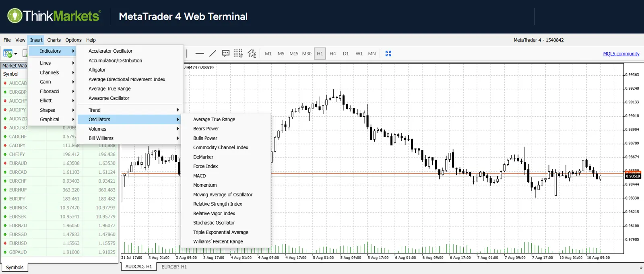
Task: Expand the Trend indicators submenu
Action: tap(130, 110)
